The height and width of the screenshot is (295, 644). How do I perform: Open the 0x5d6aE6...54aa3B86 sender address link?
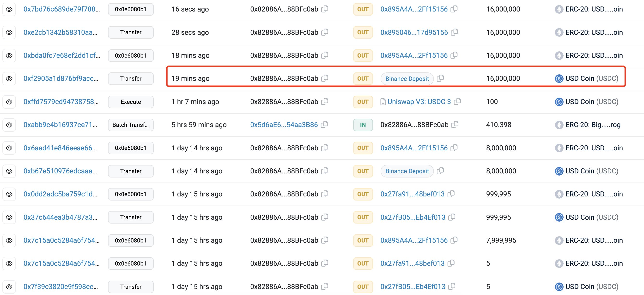[x=284, y=125]
